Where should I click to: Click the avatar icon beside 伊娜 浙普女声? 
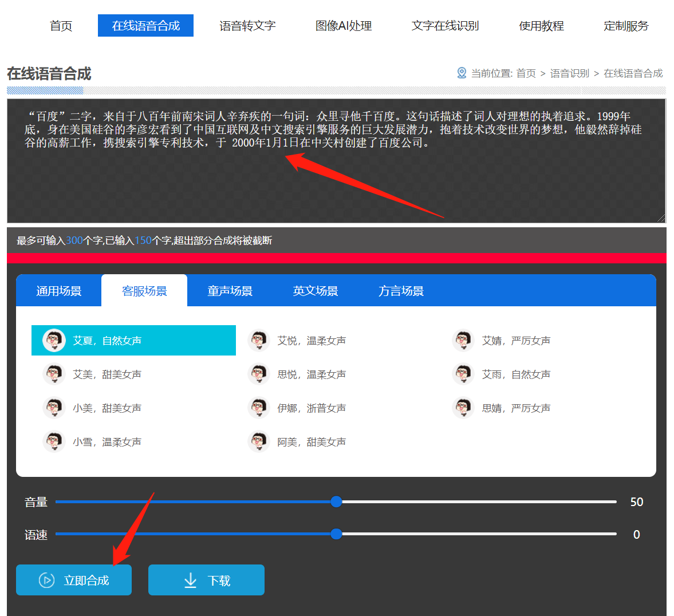(x=259, y=408)
